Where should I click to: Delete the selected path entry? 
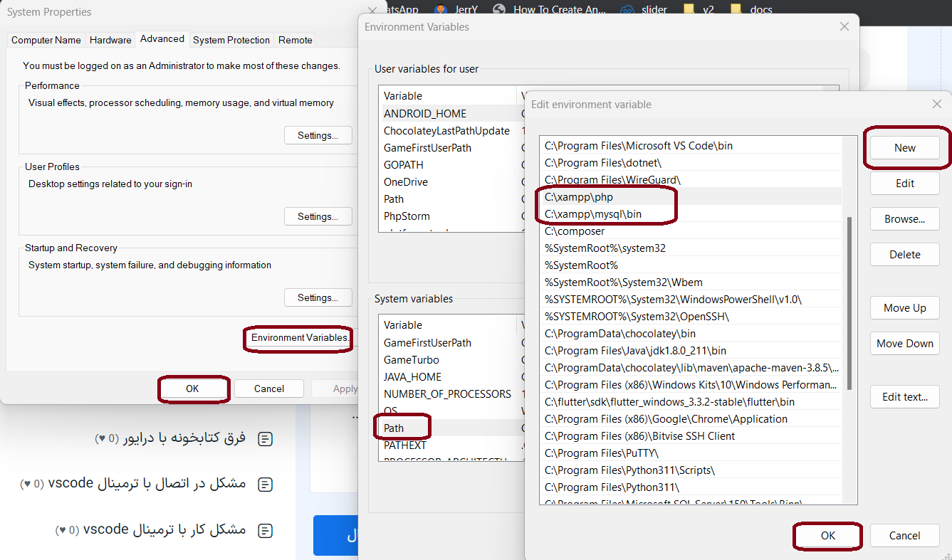905,255
